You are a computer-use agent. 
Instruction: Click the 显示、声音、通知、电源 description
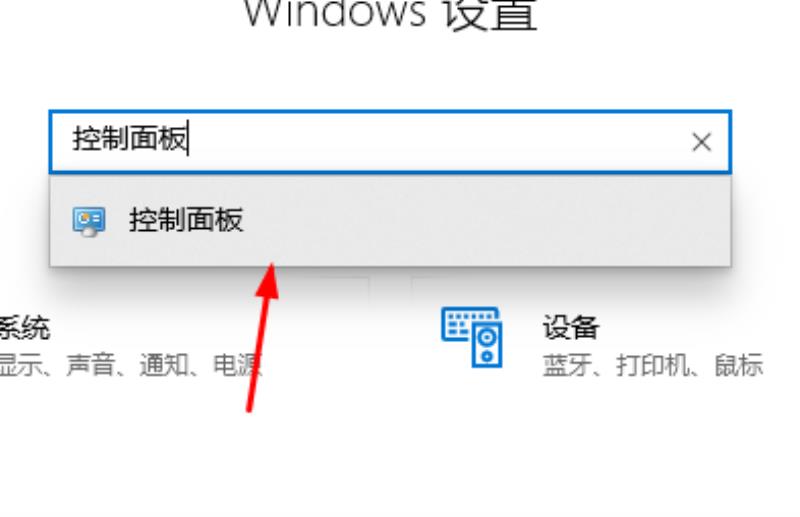coord(131,365)
